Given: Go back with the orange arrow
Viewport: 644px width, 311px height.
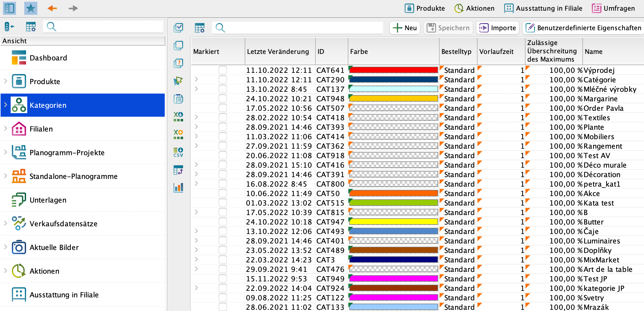Looking at the screenshot, I should coord(52,8).
